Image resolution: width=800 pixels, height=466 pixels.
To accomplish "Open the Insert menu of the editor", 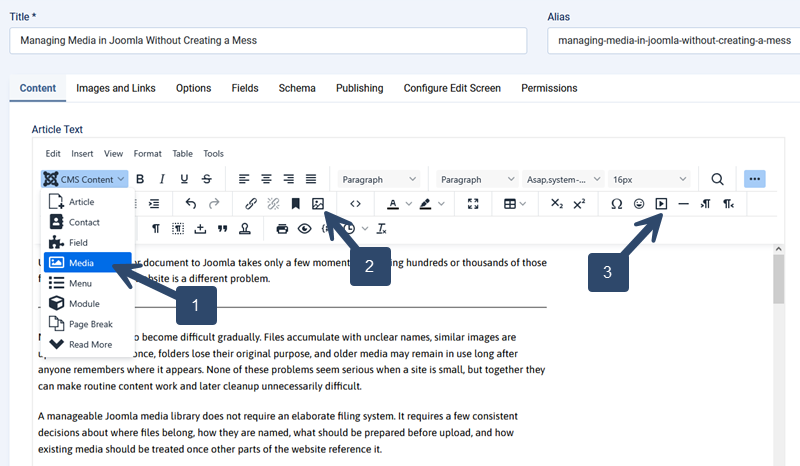I will pyautogui.click(x=82, y=154).
